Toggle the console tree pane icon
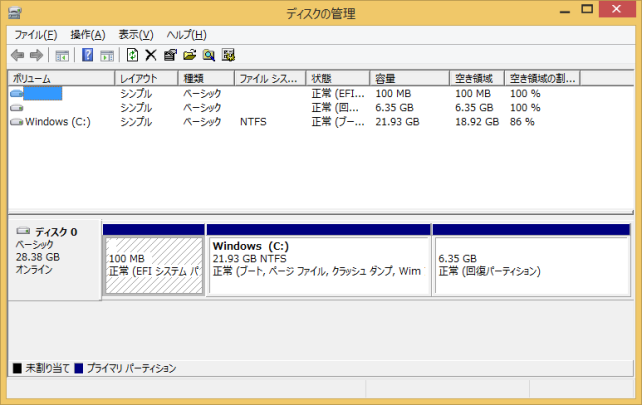 pyautogui.click(x=62, y=55)
